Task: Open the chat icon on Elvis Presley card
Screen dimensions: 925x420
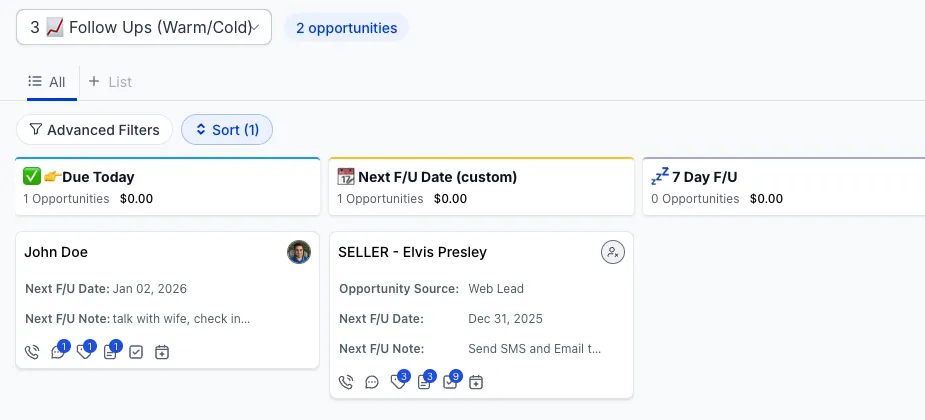Action: pyautogui.click(x=372, y=382)
